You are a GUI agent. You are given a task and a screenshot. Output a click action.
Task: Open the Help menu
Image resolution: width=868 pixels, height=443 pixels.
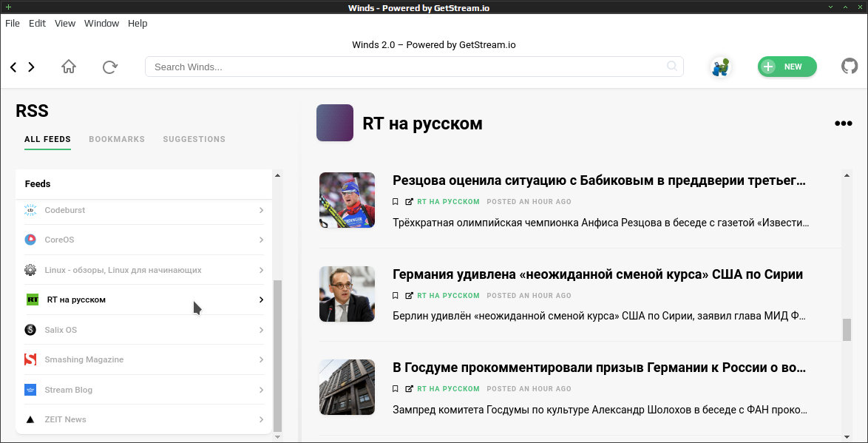click(x=138, y=23)
